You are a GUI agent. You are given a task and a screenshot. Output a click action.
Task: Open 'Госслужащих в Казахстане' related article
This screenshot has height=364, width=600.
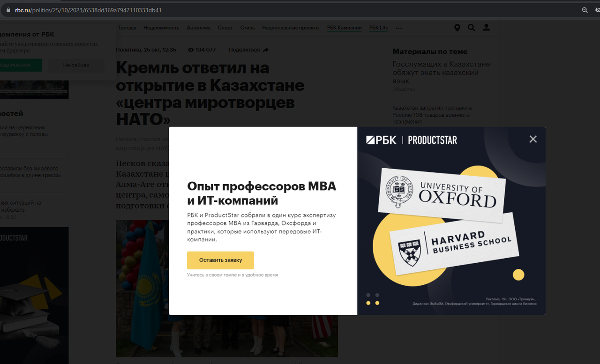click(x=441, y=73)
